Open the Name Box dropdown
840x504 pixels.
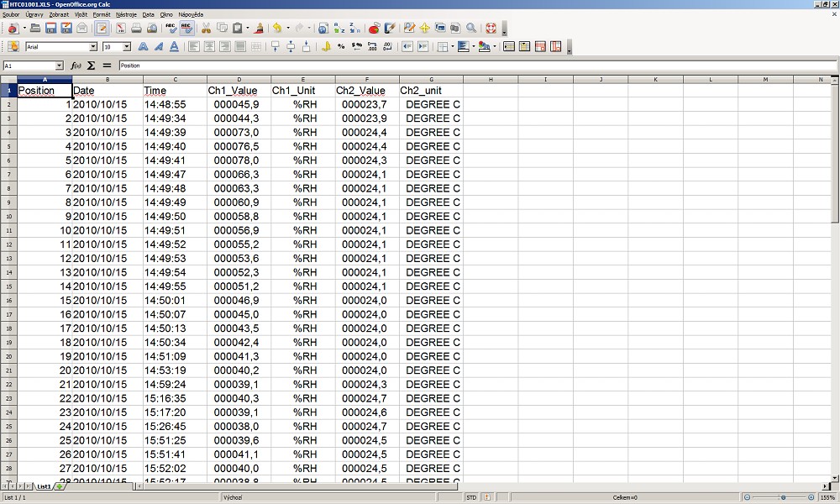[59, 66]
